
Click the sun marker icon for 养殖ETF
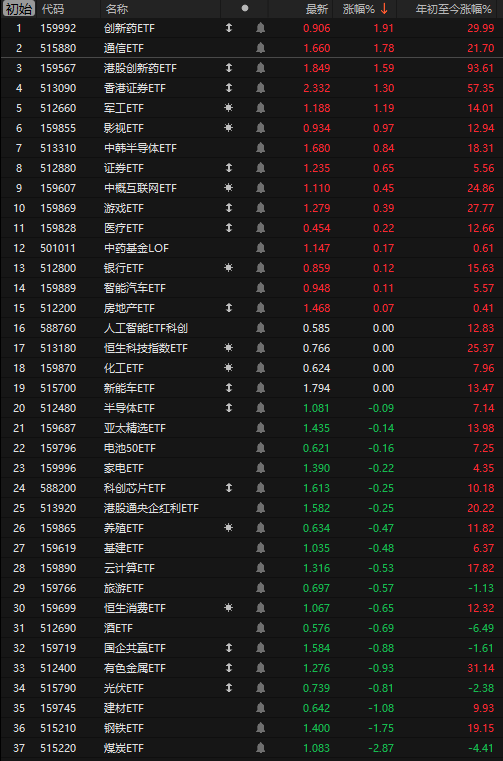click(x=229, y=528)
